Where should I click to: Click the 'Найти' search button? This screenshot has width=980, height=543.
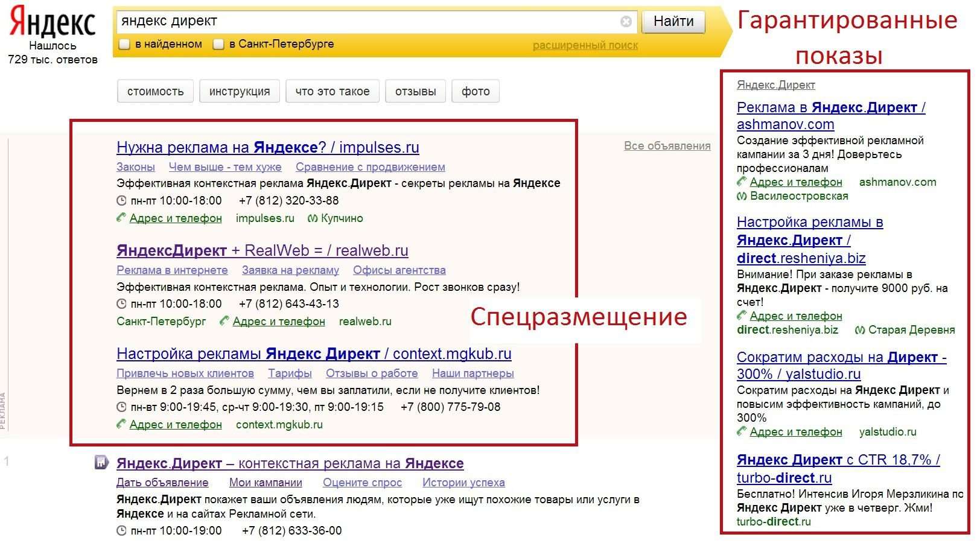673,22
